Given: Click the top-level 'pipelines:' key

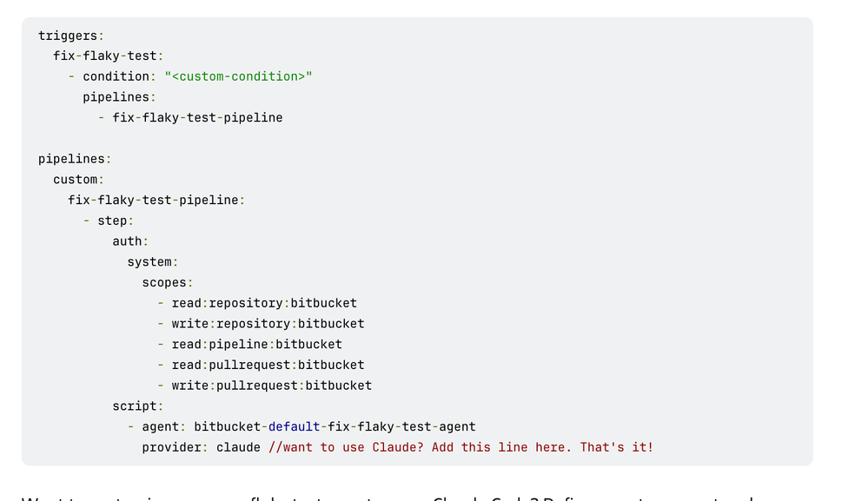Looking at the screenshot, I should click(x=75, y=159).
